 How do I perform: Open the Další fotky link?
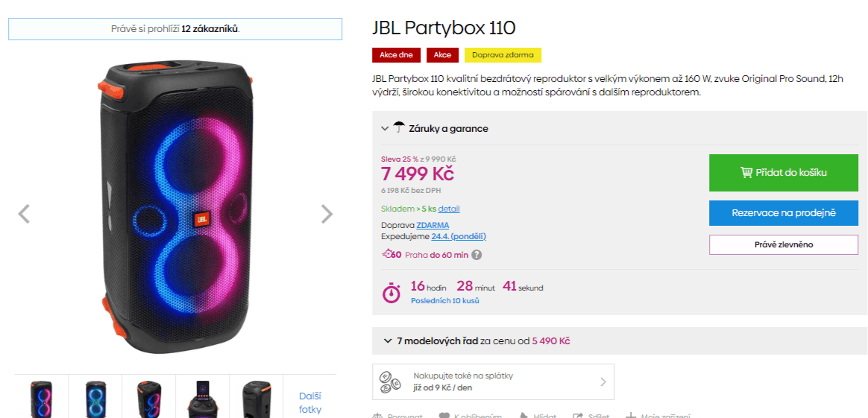pos(309,402)
